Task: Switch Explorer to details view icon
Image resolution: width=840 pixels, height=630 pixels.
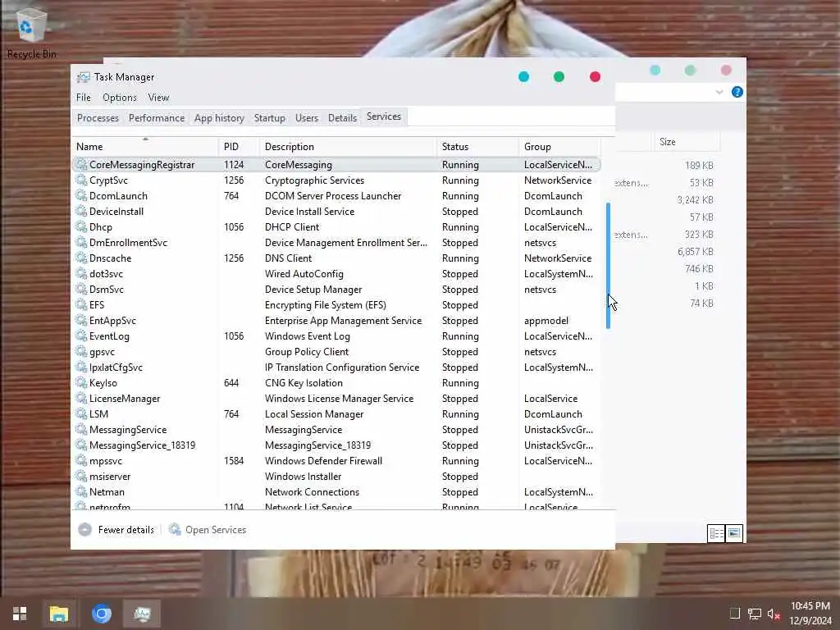Action: point(716,533)
